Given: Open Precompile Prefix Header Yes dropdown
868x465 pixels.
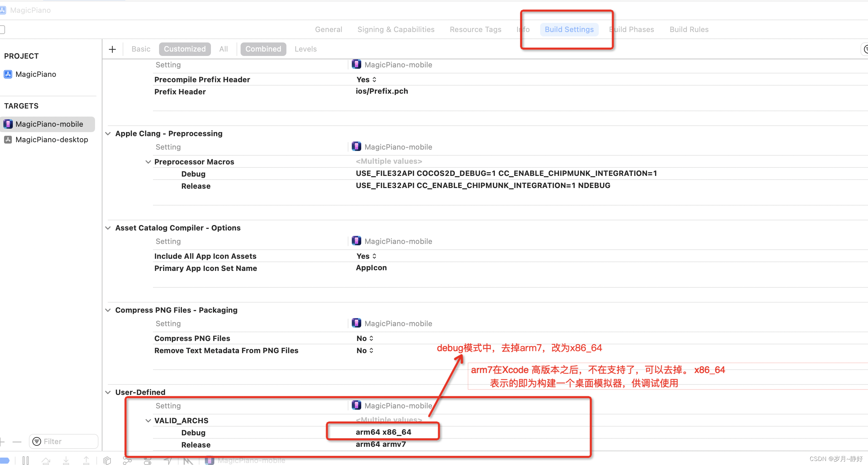Looking at the screenshot, I should tap(366, 80).
